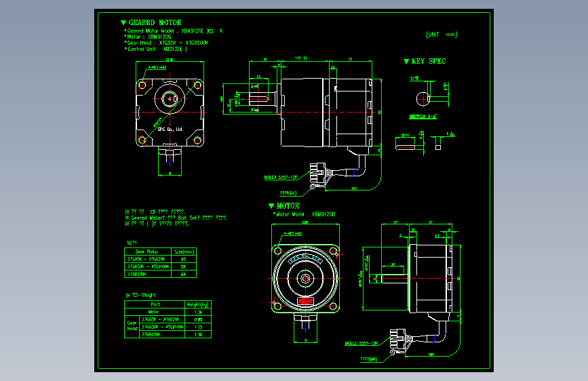Screen dimensions: 588x381
Task: Click the weight value "1.30" cell
Action: pos(198,334)
